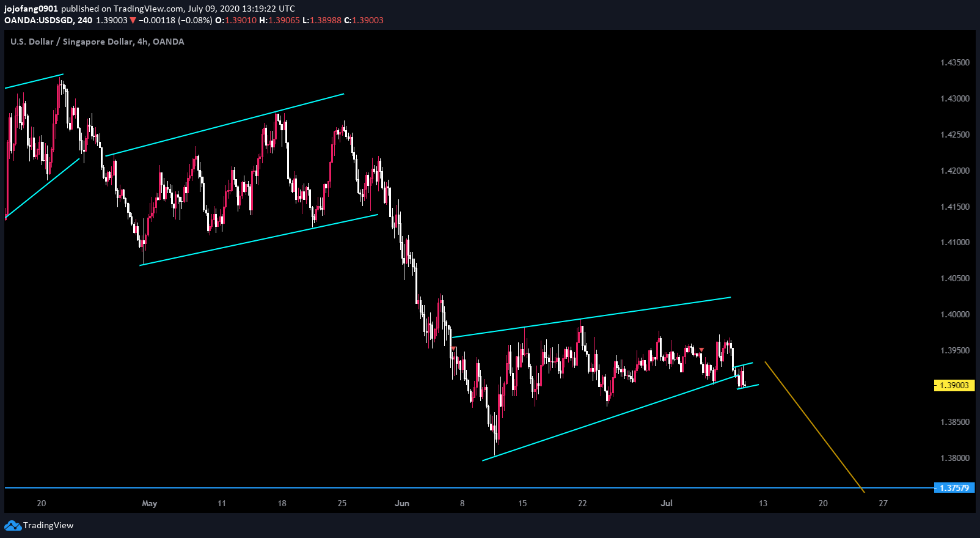Screen dimensions: 980x538
Task: Click the date 13 on time axis
Action: (x=763, y=503)
